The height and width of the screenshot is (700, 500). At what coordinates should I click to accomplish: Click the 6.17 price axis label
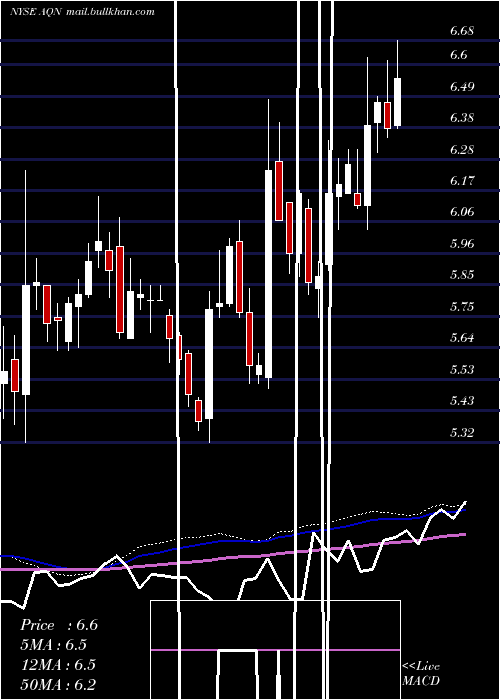click(x=462, y=181)
